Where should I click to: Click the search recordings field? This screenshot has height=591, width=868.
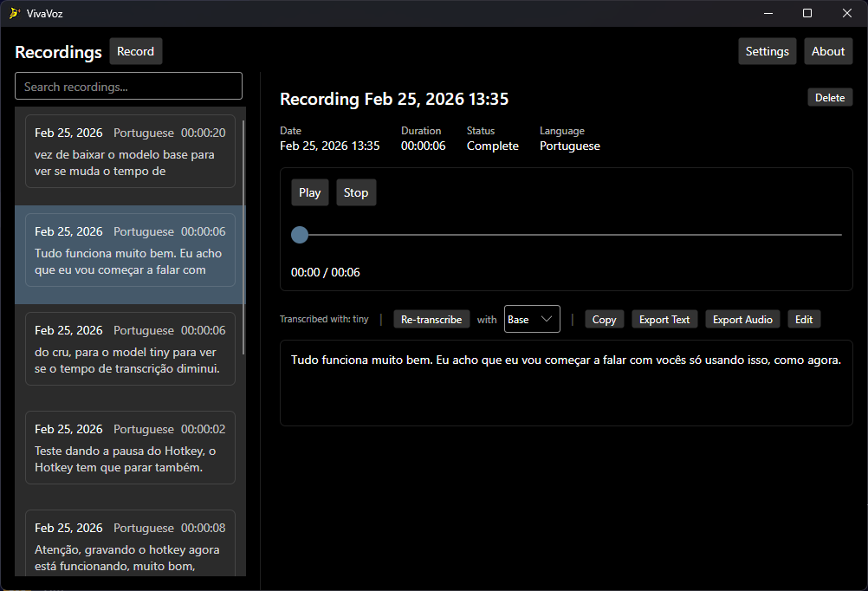(x=128, y=86)
